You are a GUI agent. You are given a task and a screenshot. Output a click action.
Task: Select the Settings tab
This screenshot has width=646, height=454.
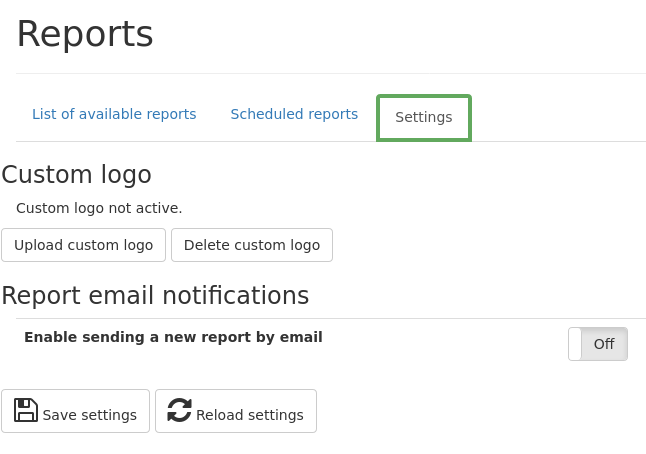424,118
